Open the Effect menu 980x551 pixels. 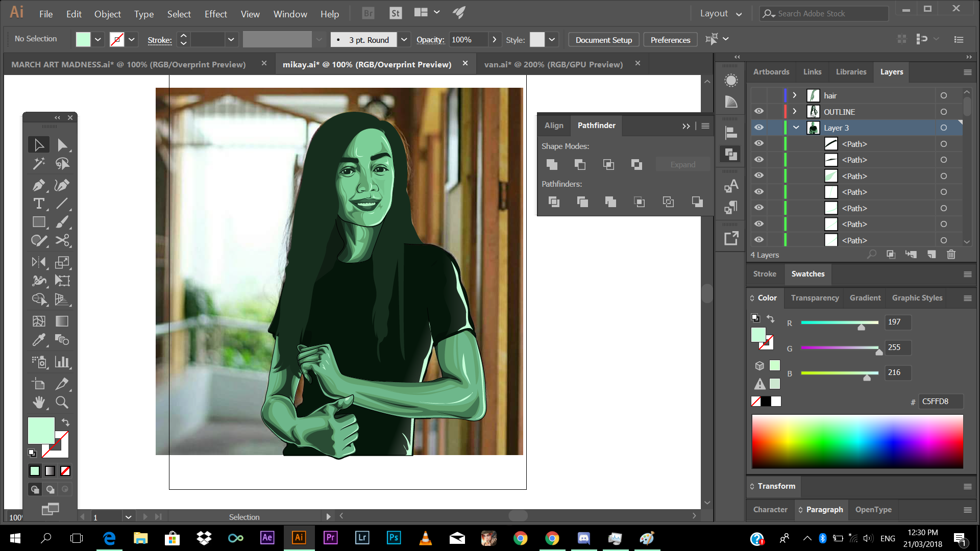pos(215,14)
